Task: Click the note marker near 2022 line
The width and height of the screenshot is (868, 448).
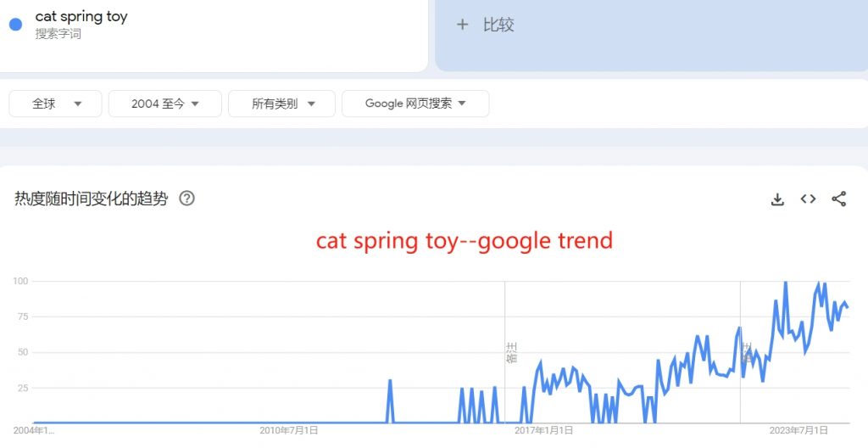Action: coord(747,353)
